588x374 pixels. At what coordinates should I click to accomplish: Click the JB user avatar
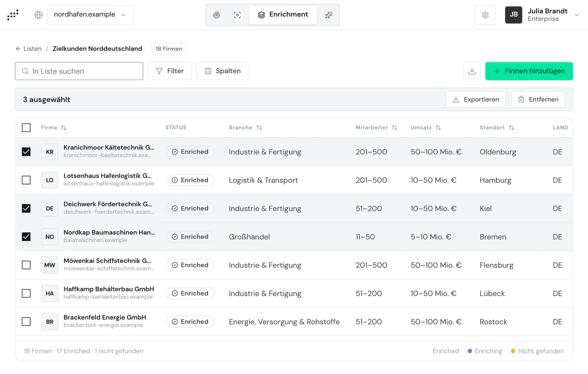513,15
